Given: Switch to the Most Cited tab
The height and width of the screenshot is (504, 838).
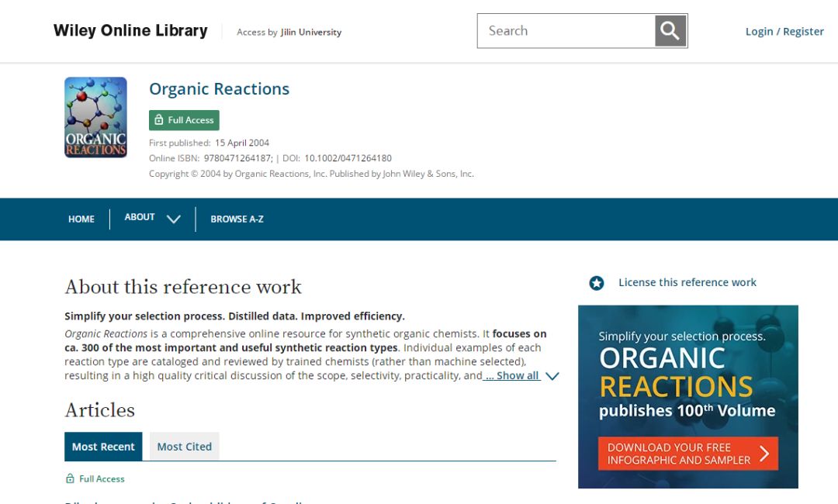Looking at the screenshot, I should click(x=185, y=447).
